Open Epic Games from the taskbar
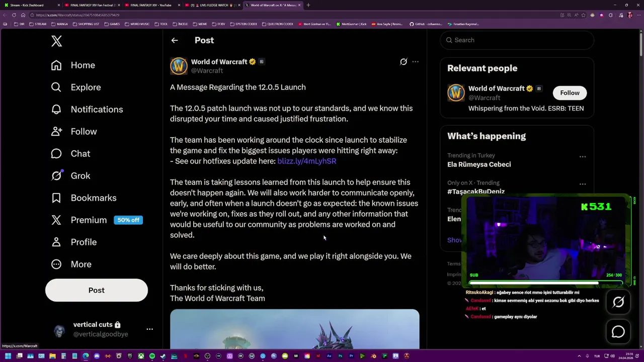Viewport: 644px width, 362px height. point(130,356)
